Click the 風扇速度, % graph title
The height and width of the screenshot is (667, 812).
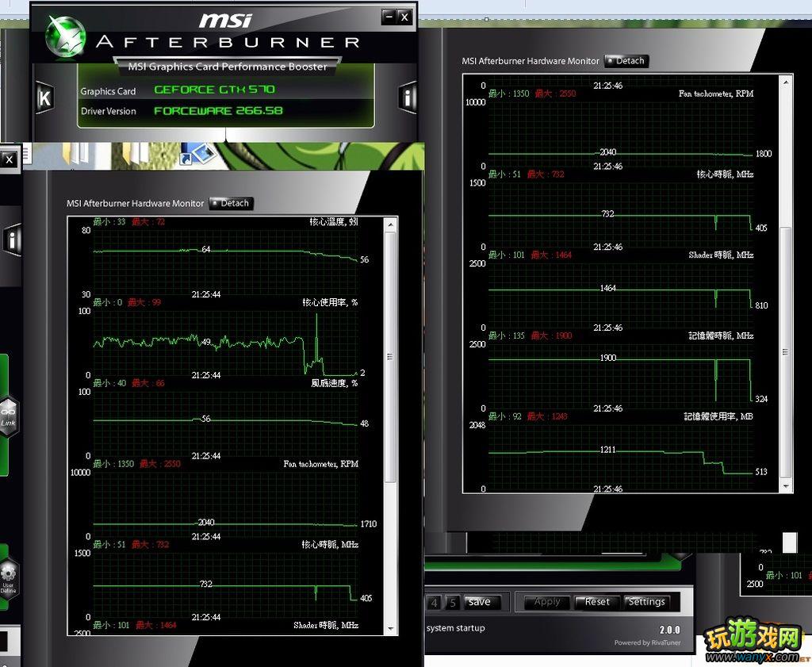pos(334,383)
